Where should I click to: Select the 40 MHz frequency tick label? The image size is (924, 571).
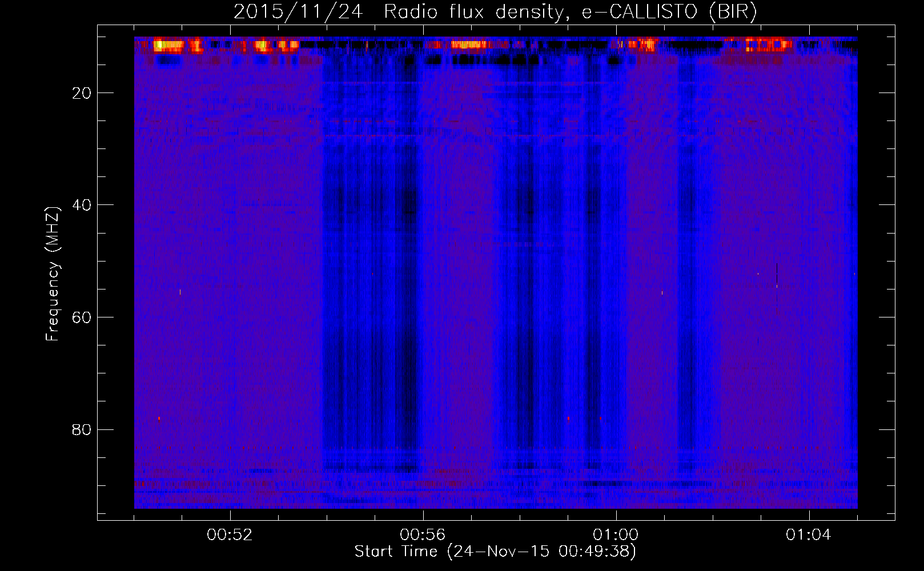click(x=82, y=205)
